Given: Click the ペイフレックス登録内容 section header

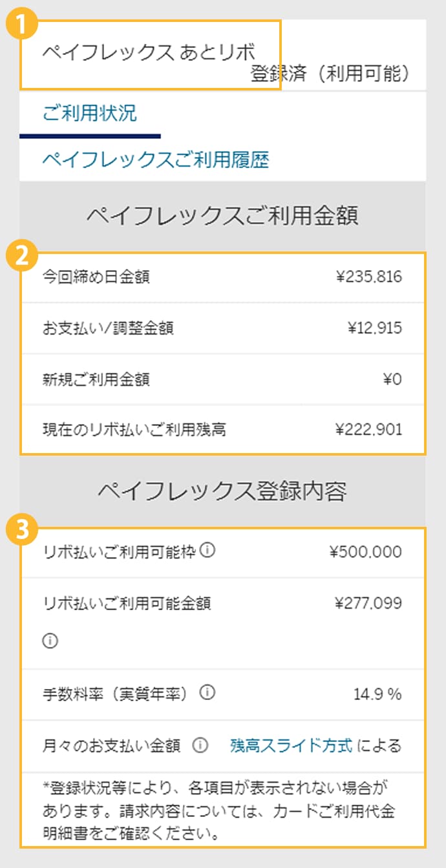Looking at the screenshot, I should [222, 491].
